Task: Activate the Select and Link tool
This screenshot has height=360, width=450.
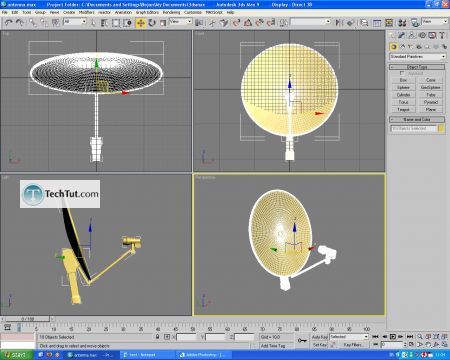Action: pyautogui.click(x=33, y=23)
